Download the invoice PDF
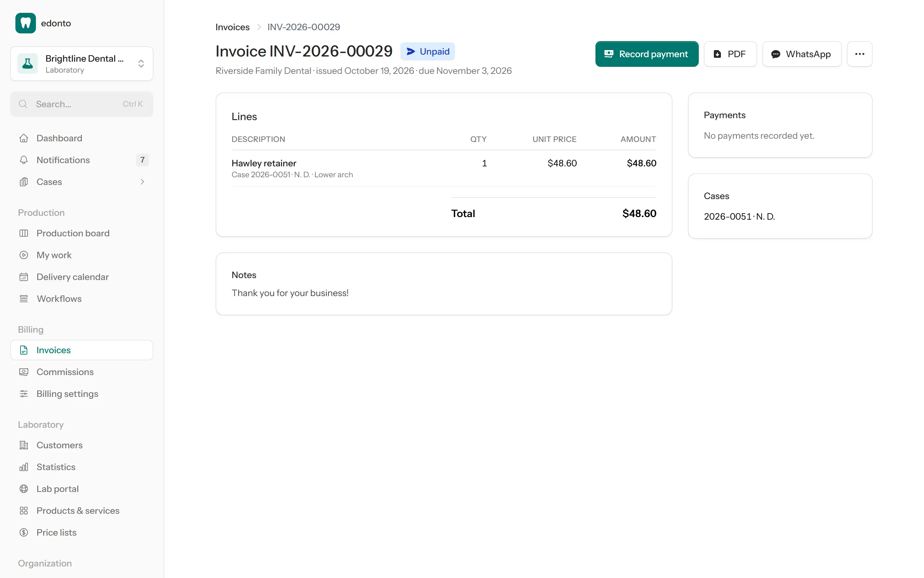924x578 pixels. (x=730, y=54)
